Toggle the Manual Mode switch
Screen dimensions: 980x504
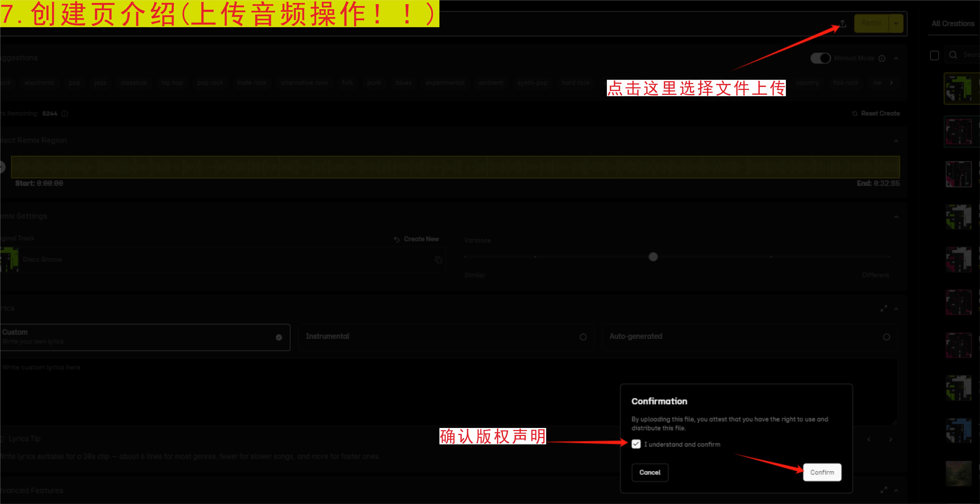pyautogui.click(x=820, y=58)
